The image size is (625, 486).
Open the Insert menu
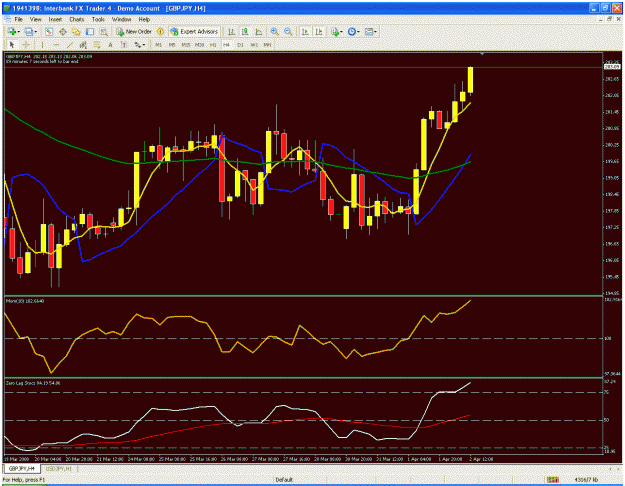click(x=55, y=19)
